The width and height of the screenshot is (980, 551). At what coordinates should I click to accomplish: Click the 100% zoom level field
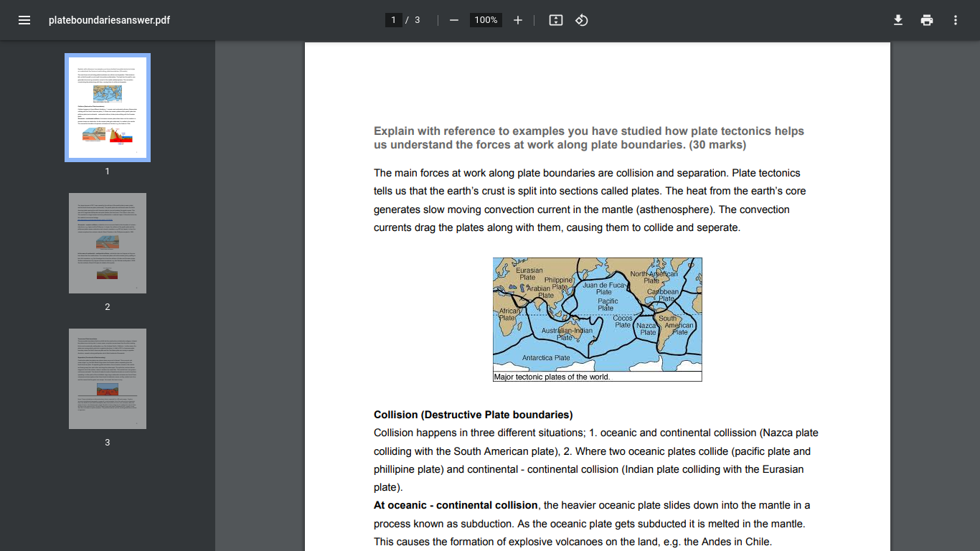pyautogui.click(x=486, y=20)
